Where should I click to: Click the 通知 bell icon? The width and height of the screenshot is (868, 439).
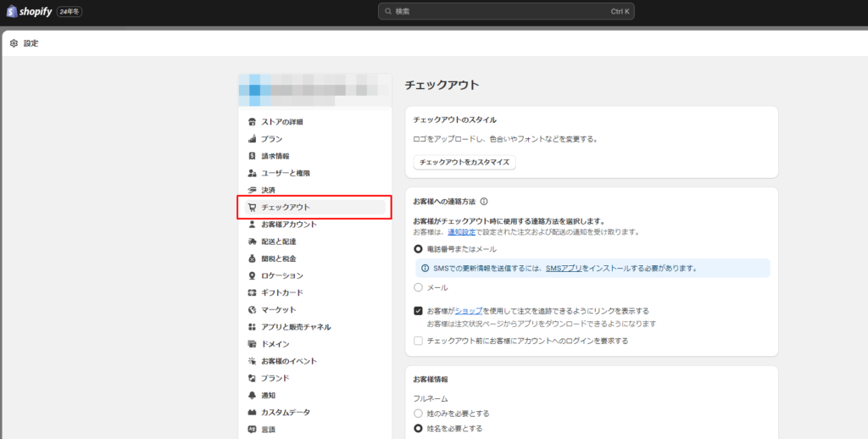252,395
